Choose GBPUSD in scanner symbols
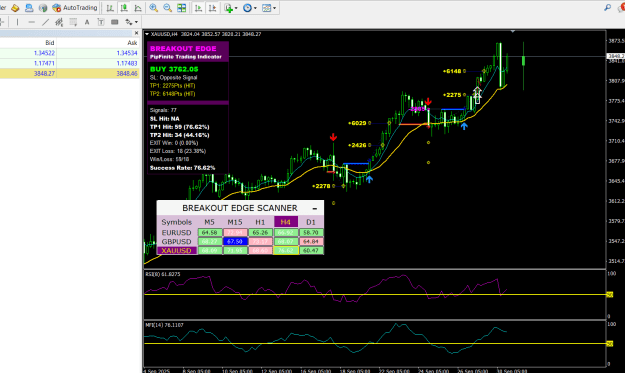625x373 pixels. click(177, 241)
